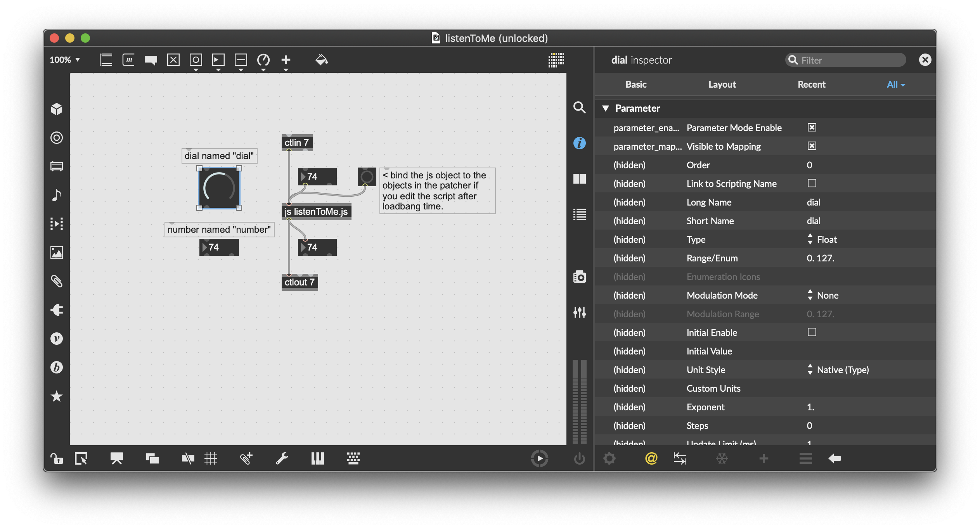
Task: Toggle Presentation mode icon in bottom toolbar
Action: pyautogui.click(x=117, y=458)
